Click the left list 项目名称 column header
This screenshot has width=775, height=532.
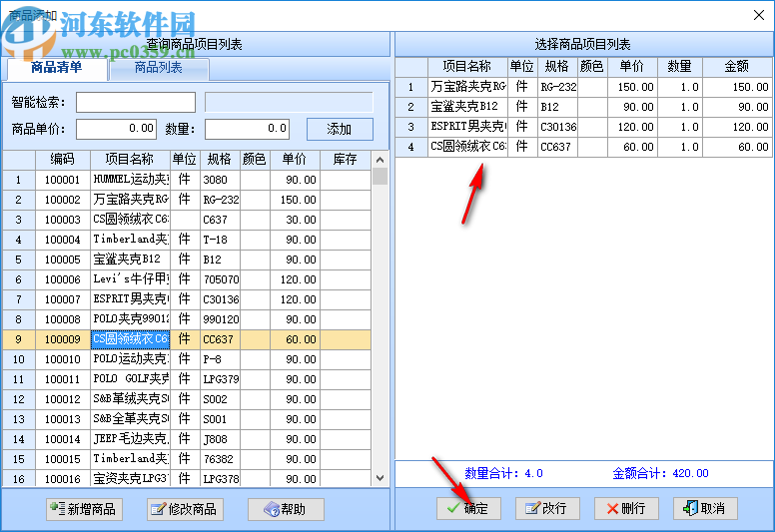130,160
